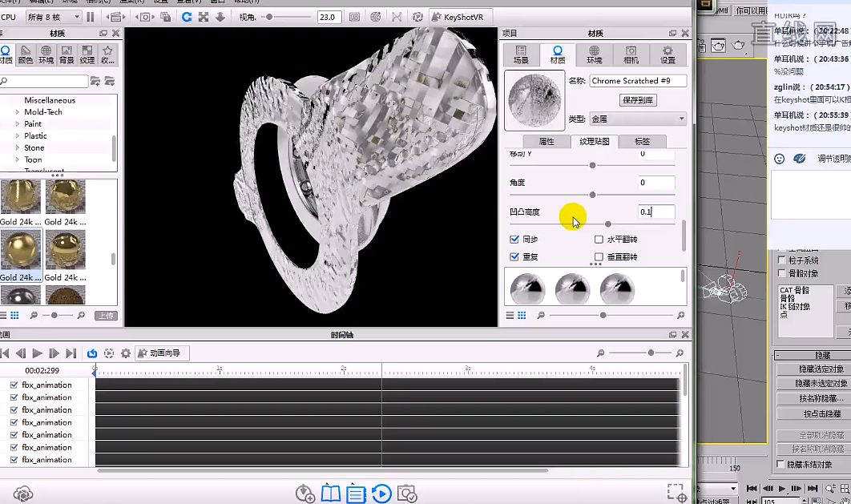
Task: Switch library to grid view icon
Action: point(14,315)
